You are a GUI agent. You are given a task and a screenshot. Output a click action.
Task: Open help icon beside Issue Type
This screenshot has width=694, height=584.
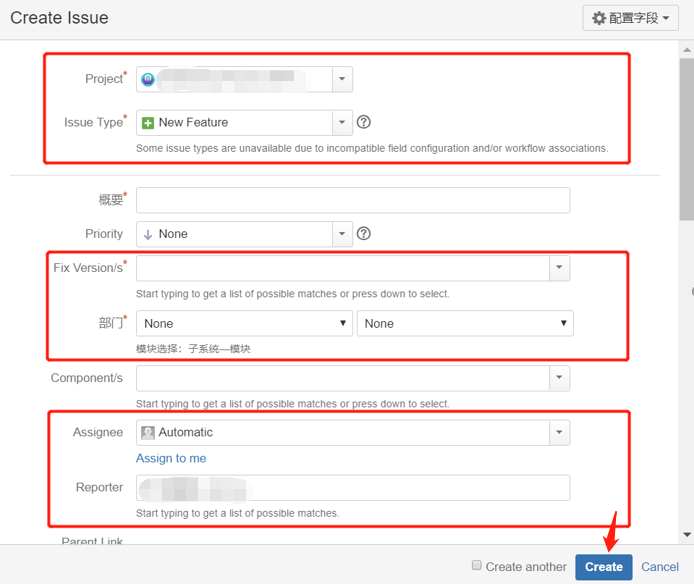(363, 122)
